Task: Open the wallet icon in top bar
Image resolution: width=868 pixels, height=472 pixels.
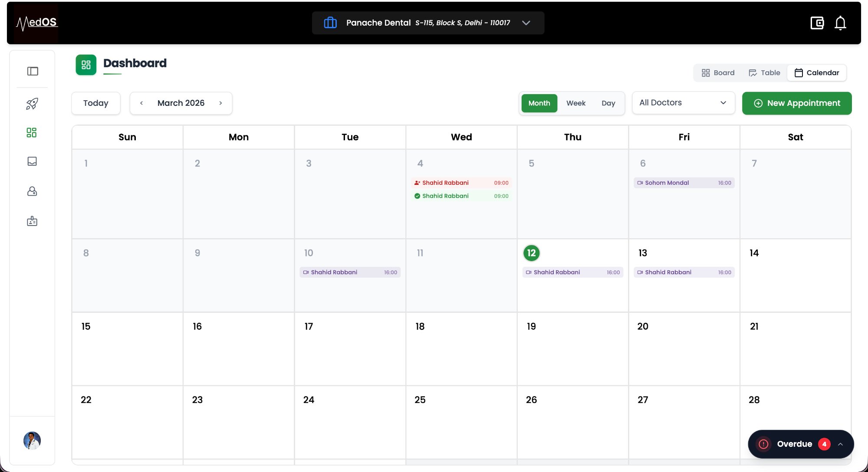Action: coord(817,23)
